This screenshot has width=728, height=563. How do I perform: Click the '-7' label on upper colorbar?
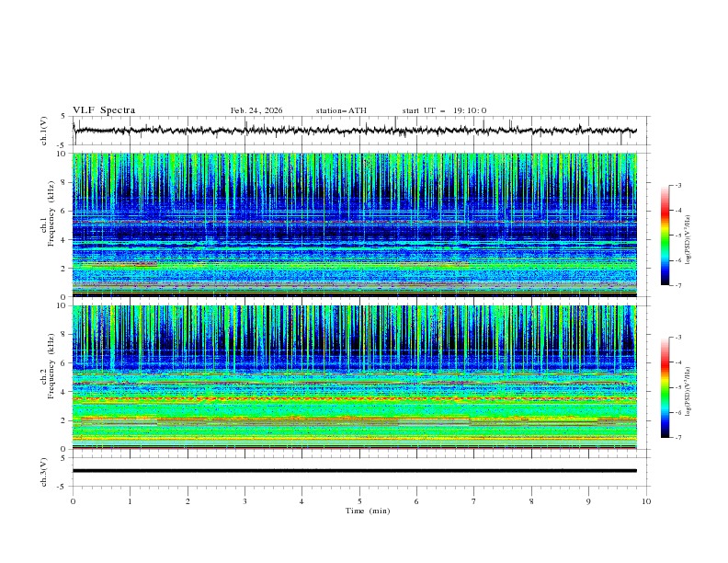[x=678, y=285]
